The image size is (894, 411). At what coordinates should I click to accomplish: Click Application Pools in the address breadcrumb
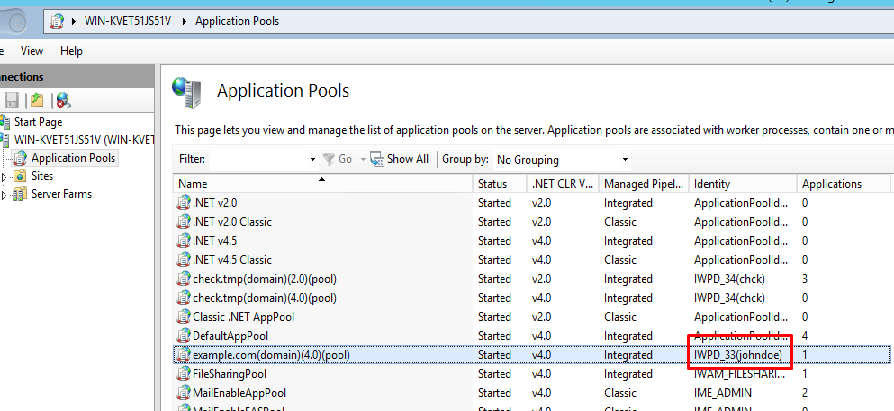pyautogui.click(x=237, y=20)
